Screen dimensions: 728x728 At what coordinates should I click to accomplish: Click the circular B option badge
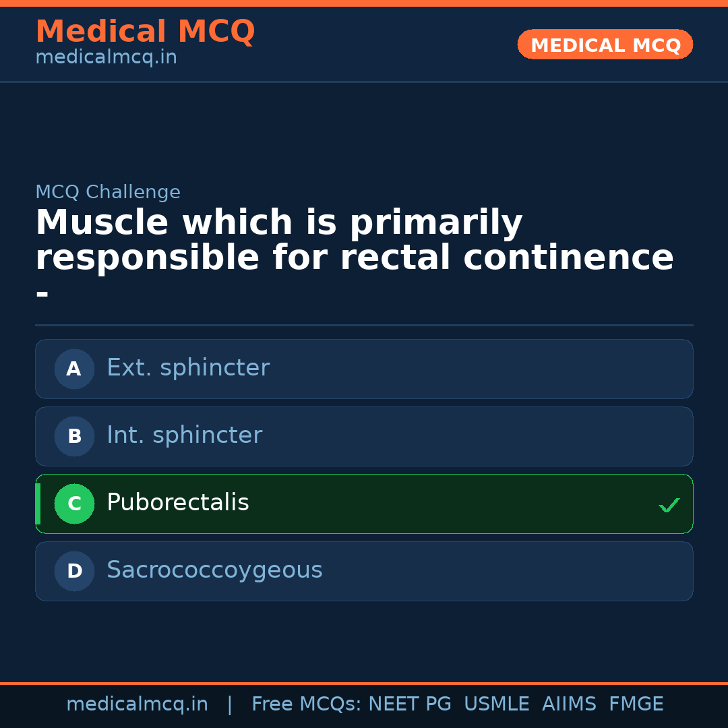(74, 436)
